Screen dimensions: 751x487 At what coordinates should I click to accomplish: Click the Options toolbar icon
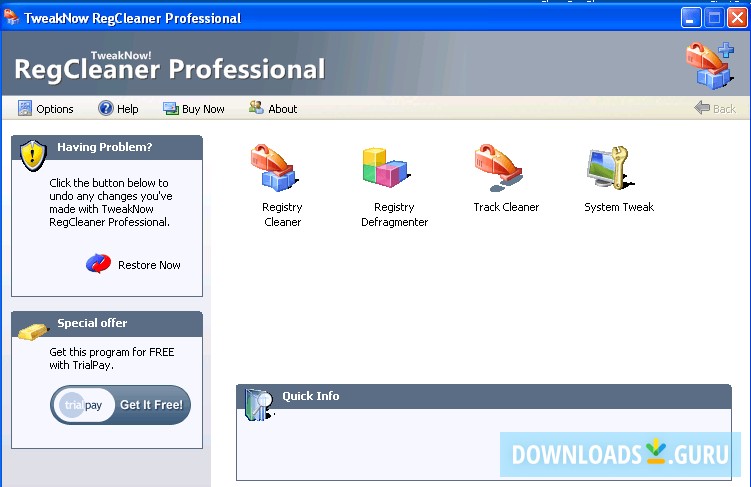(25, 108)
